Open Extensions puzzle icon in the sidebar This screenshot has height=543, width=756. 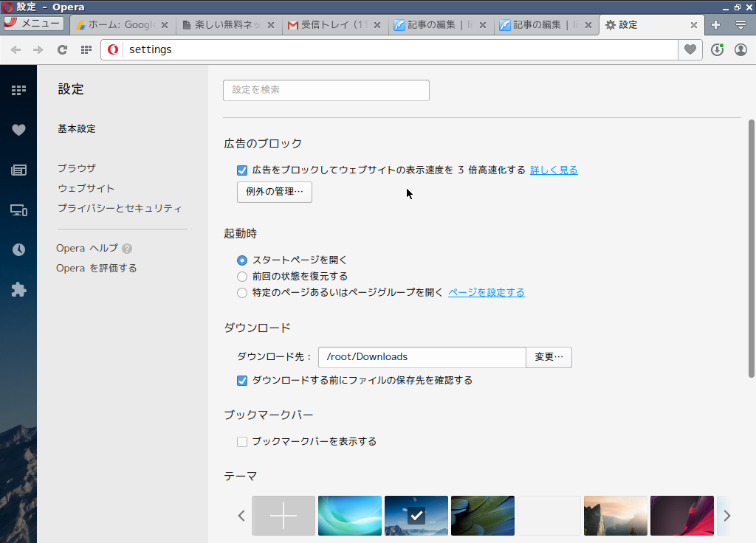click(x=18, y=289)
